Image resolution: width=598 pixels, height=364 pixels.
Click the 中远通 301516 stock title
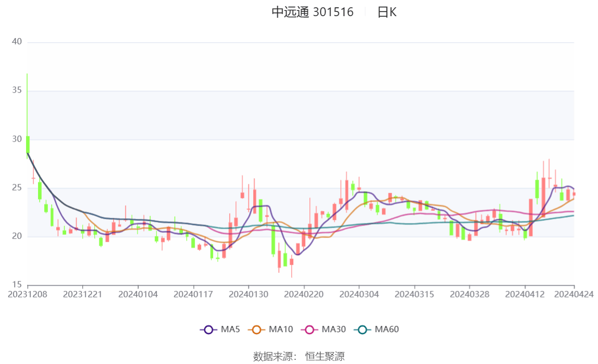coord(313,12)
